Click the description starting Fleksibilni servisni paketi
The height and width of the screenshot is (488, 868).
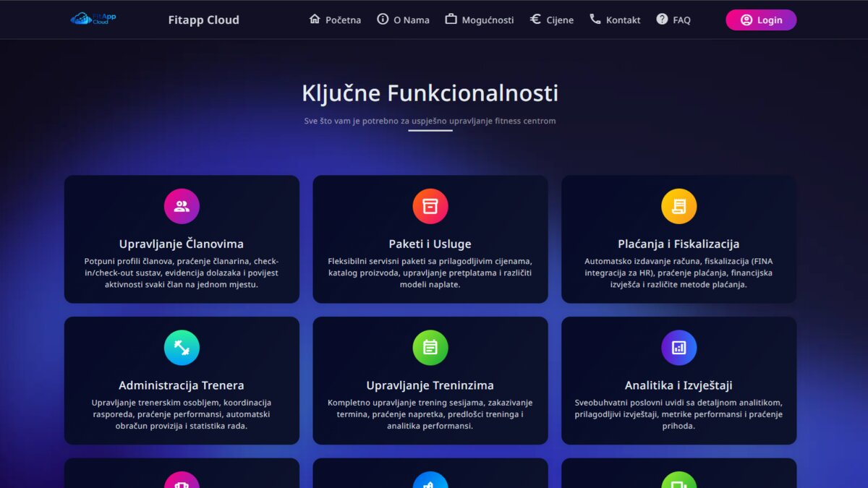pyautogui.click(x=430, y=273)
